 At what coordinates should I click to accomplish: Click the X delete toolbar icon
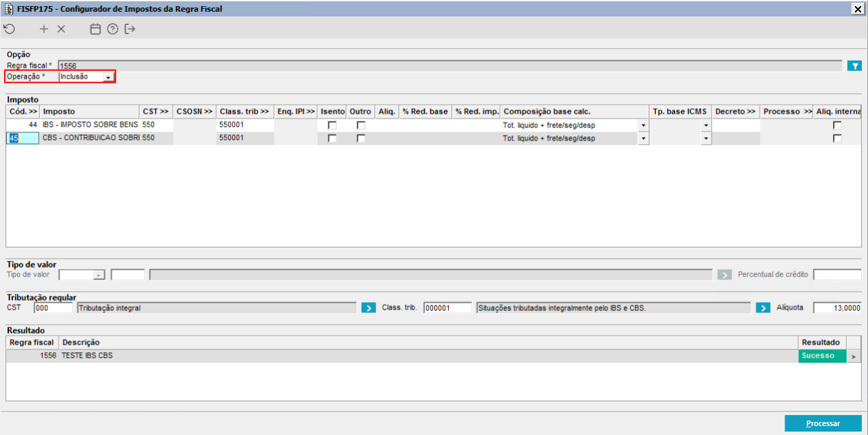61,29
